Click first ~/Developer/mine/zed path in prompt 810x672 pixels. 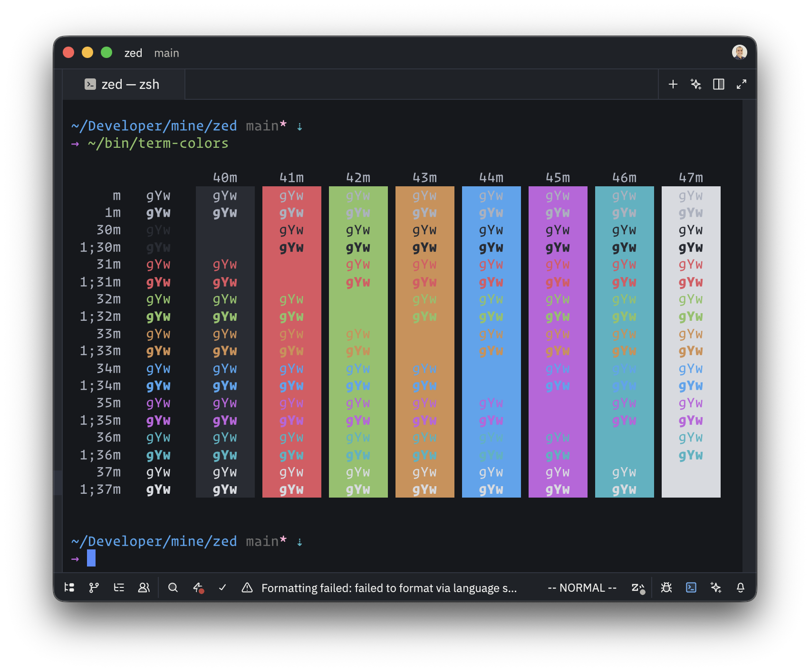tap(154, 126)
